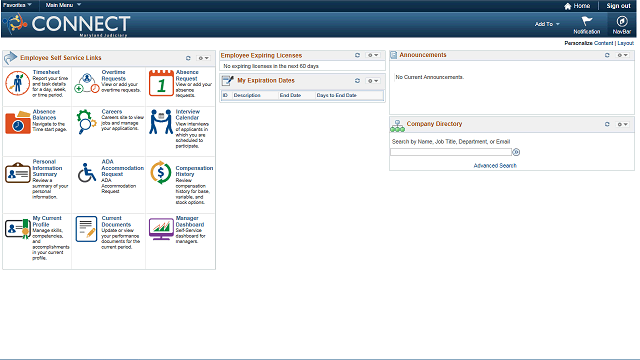The image size is (640, 360).
Task: Open the NavBar compass icon
Action: (622, 21)
